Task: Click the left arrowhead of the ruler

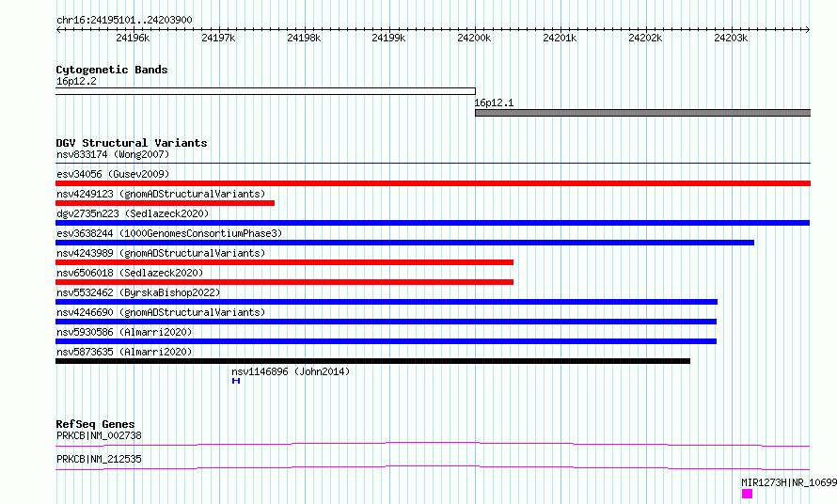Action: [58, 29]
